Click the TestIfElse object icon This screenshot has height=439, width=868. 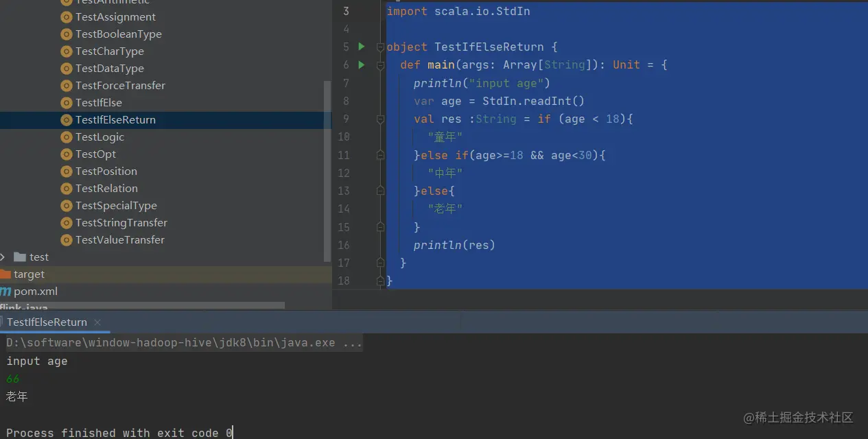point(67,103)
